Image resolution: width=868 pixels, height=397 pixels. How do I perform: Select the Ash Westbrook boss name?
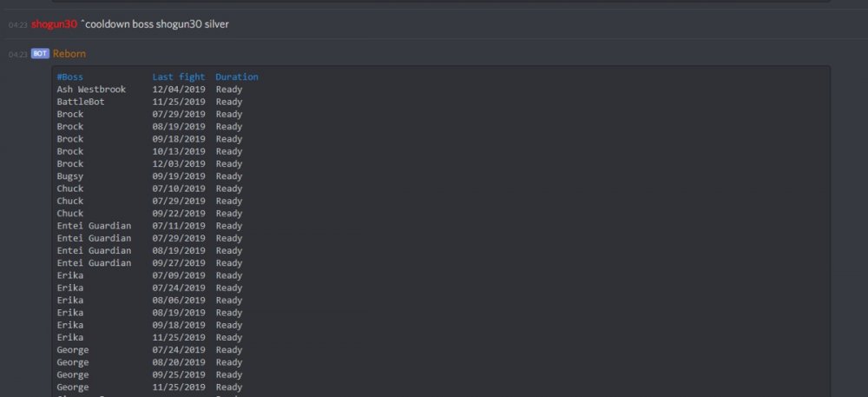click(91, 89)
